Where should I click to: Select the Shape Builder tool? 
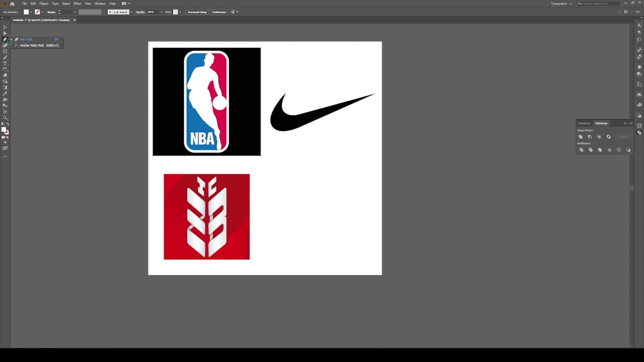(x=5, y=81)
